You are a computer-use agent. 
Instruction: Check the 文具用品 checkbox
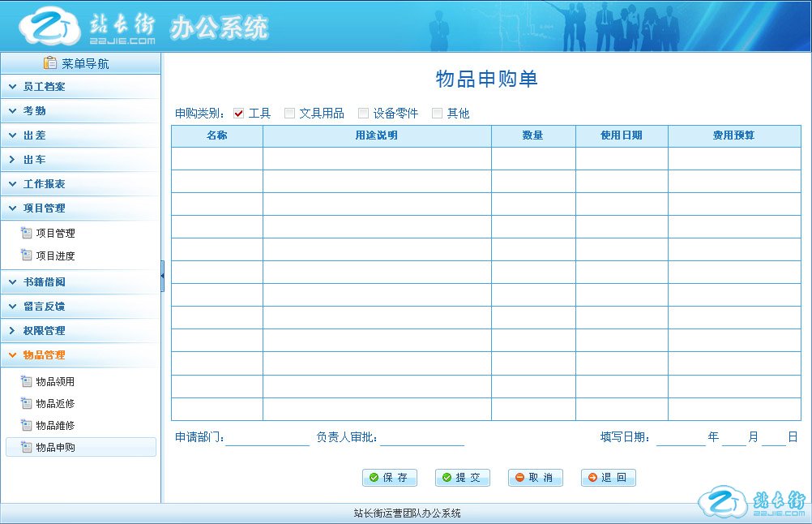[289, 114]
